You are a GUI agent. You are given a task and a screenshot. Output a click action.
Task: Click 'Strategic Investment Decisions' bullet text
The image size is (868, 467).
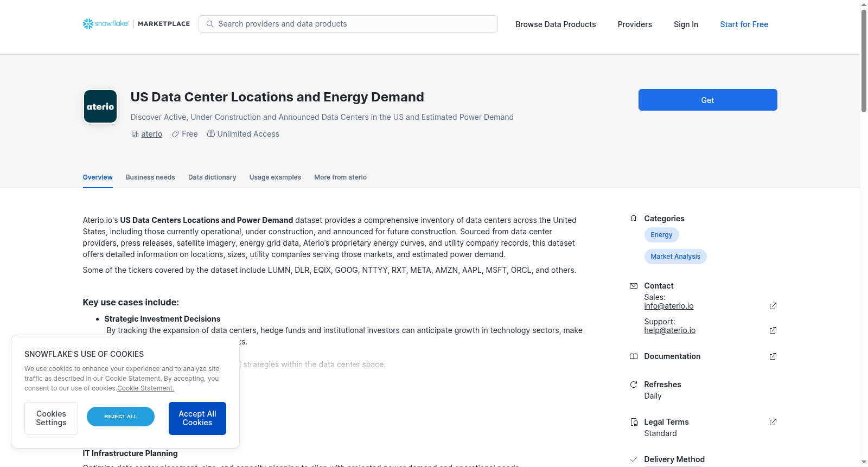[162, 319]
